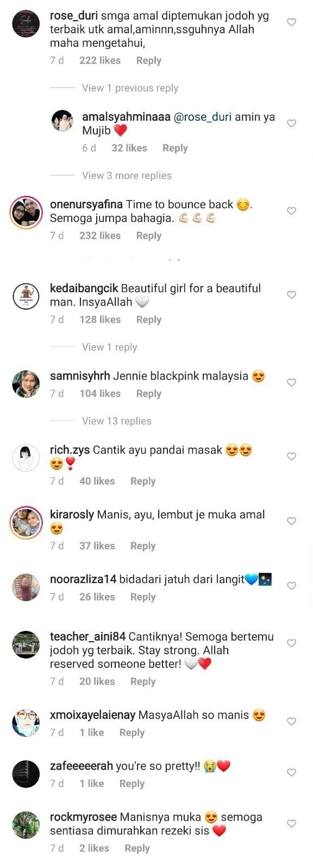Image resolution: width=313 pixels, height=868 pixels.
Task: Reply to onenursyafina's comment
Action: 149,235
